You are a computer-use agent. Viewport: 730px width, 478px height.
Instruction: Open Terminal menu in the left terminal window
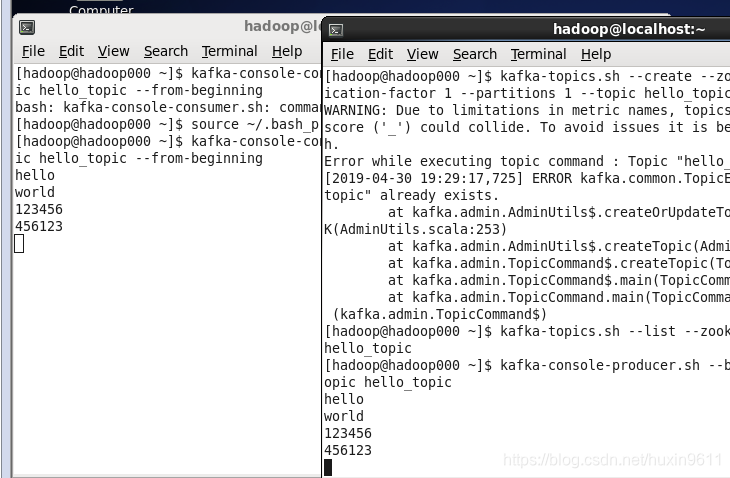pyautogui.click(x=230, y=51)
